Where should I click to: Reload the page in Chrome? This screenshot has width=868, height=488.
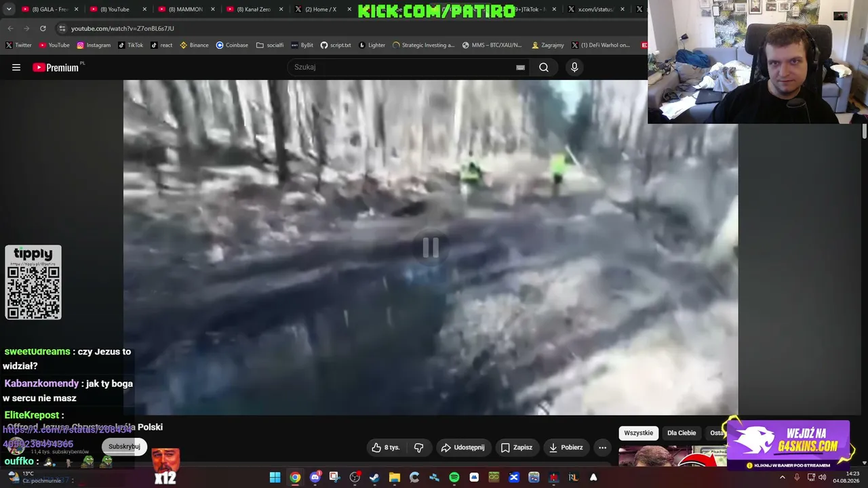pyautogui.click(x=43, y=28)
